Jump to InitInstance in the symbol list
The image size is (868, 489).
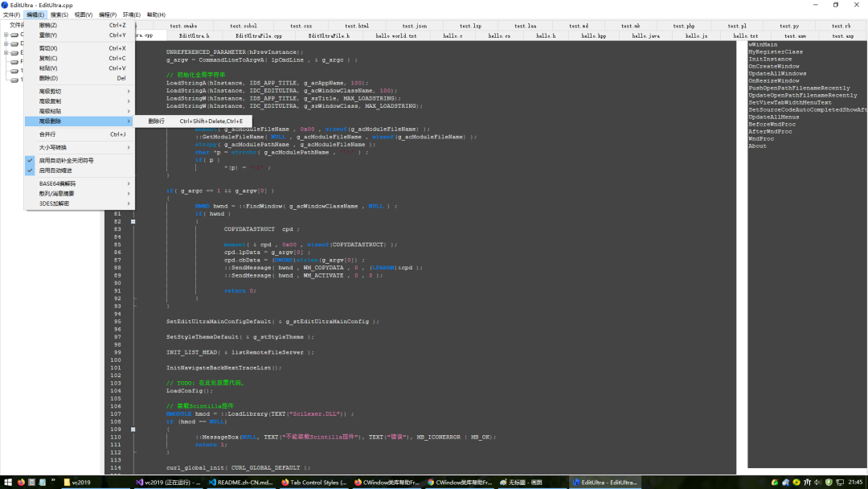[770, 59]
